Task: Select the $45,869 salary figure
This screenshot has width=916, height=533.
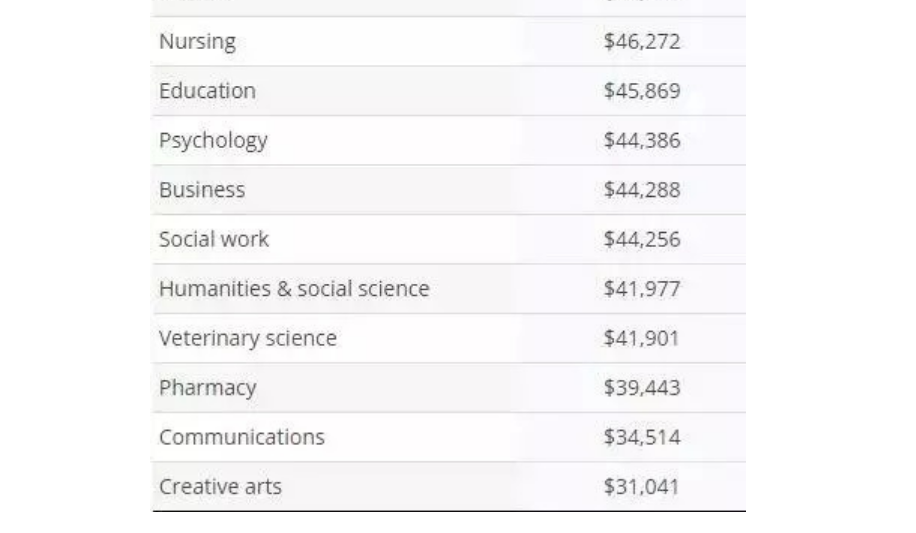Action: tap(641, 91)
